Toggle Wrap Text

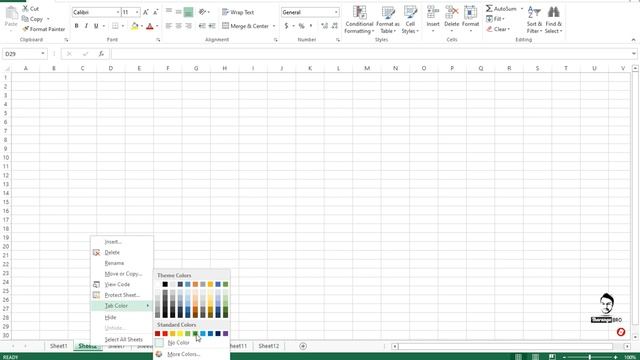tap(238, 12)
